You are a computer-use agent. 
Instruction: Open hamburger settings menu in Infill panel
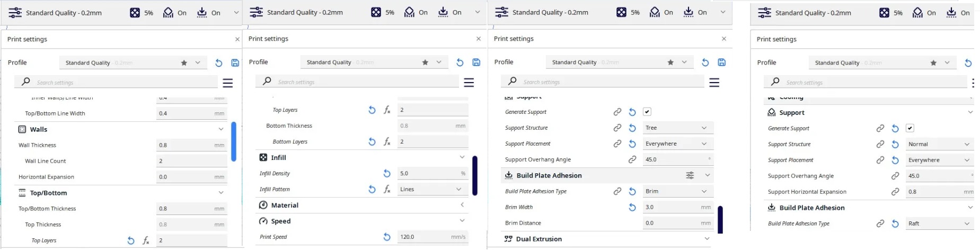[469, 82]
